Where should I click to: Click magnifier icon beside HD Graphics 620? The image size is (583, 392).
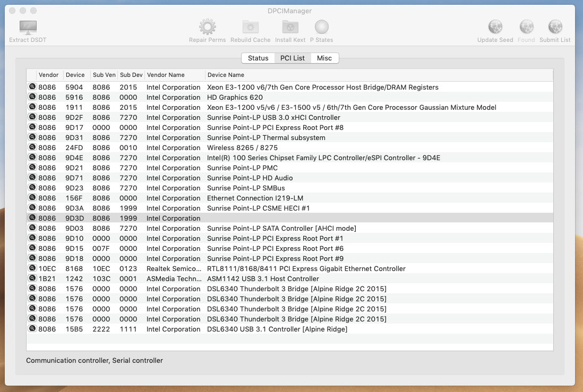(x=32, y=97)
